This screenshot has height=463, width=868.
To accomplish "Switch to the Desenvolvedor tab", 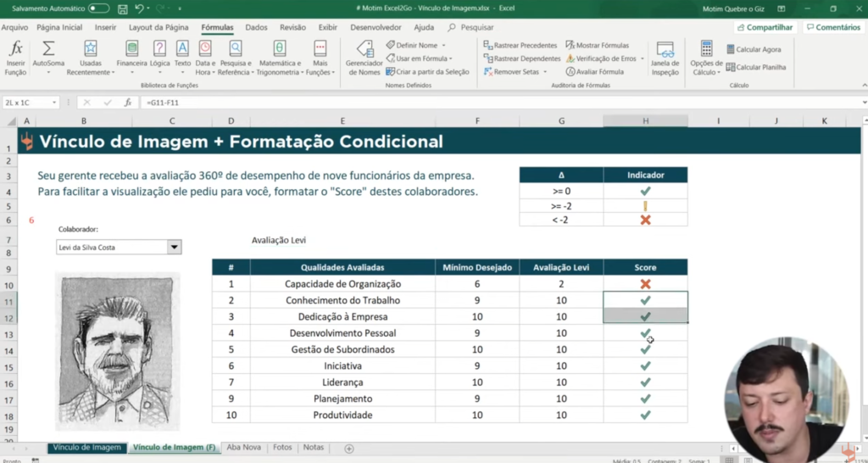I will point(376,27).
